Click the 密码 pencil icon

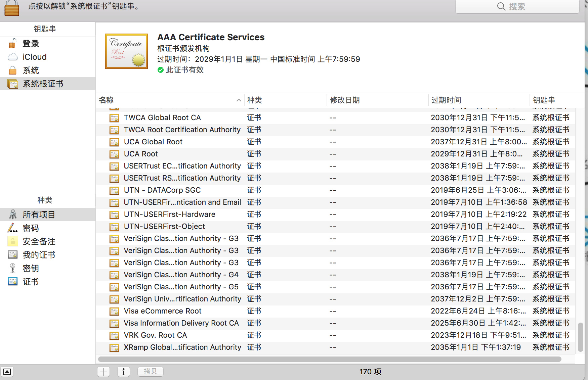point(12,228)
